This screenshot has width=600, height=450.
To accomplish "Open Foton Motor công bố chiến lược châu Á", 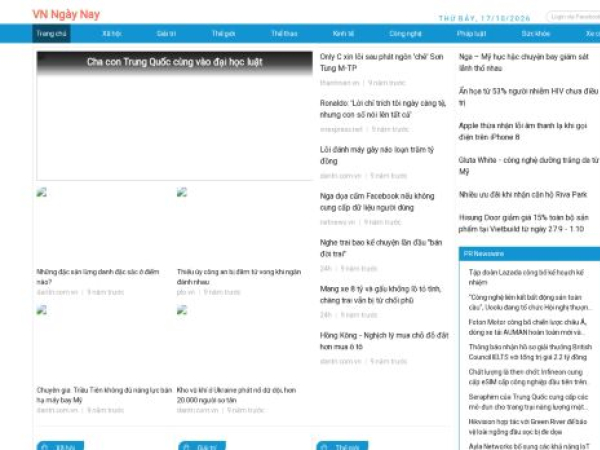I will pos(528,327).
